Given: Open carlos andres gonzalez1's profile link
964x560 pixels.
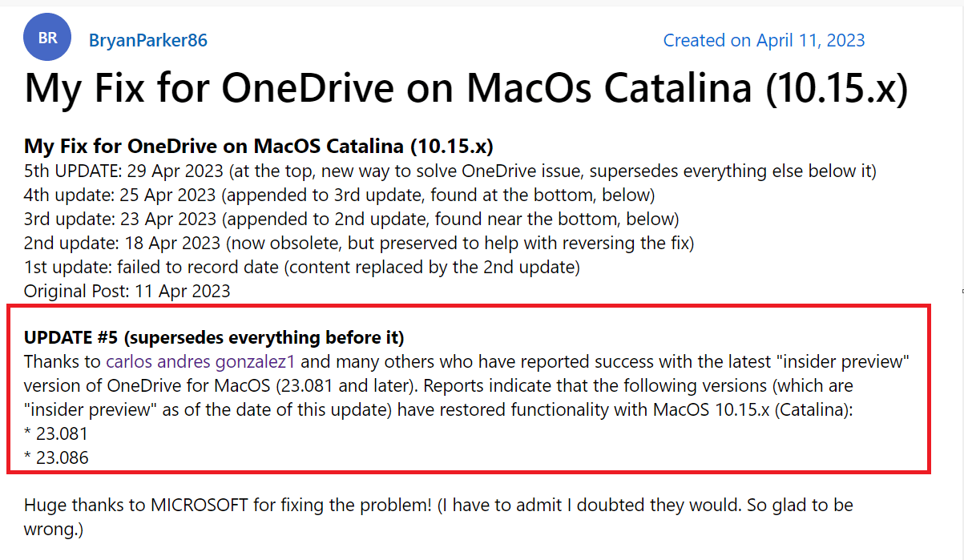Looking at the screenshot, I should (x=202, y=361).
